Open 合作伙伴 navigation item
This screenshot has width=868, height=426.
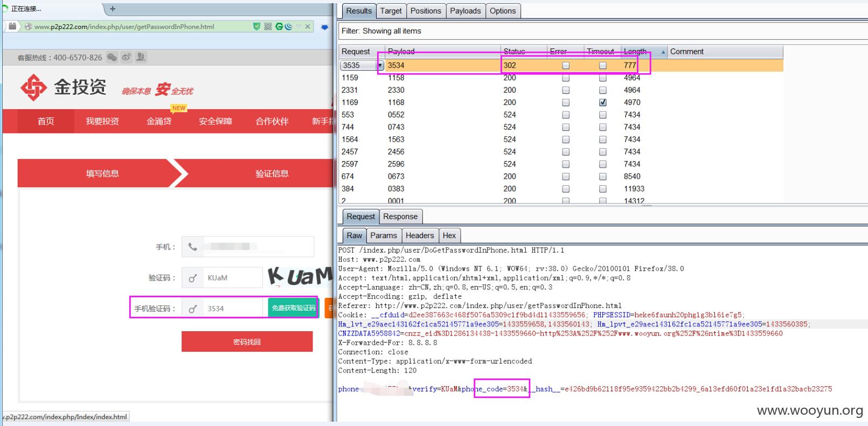272,121
